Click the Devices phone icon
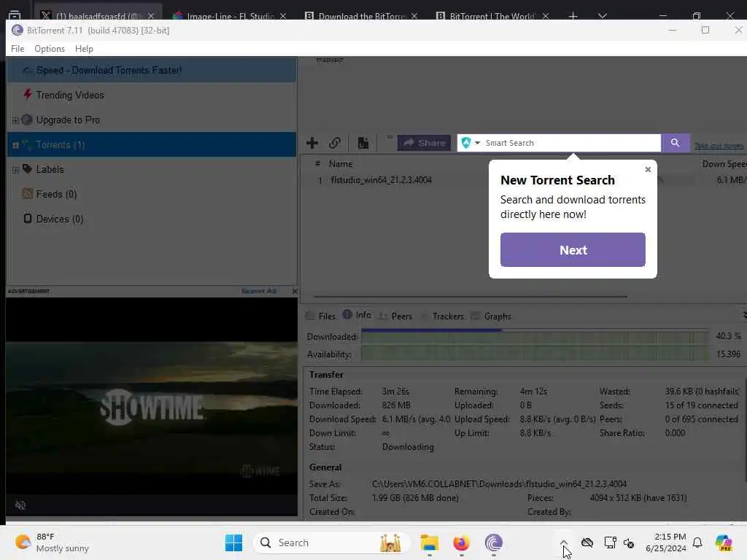The image size is (747, 560). pyautogui.click(x=28, y=218)
